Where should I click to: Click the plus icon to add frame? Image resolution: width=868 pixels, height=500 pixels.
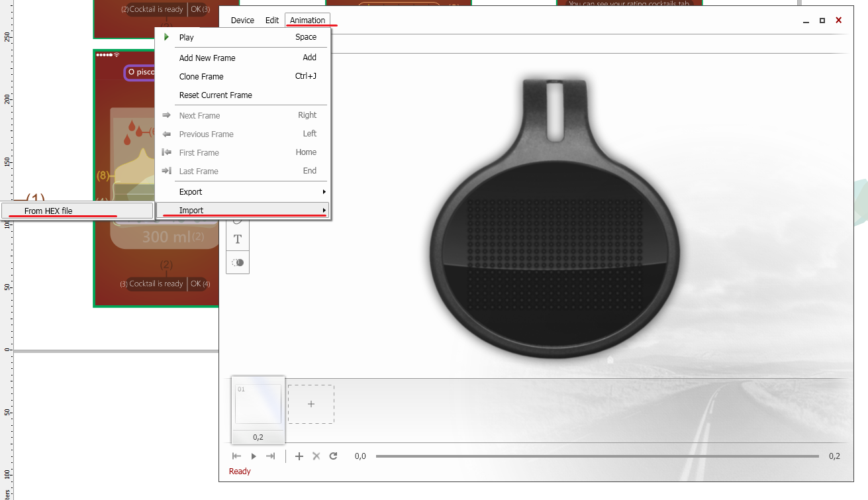pyautogui.click(x=299, y=456)
